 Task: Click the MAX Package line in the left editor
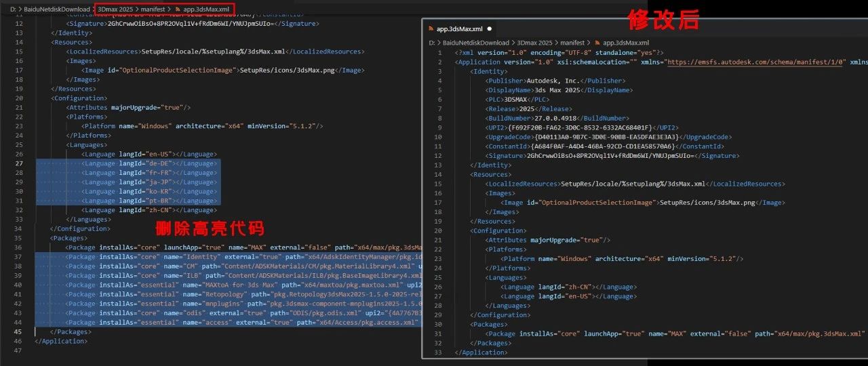pos(244,247)
